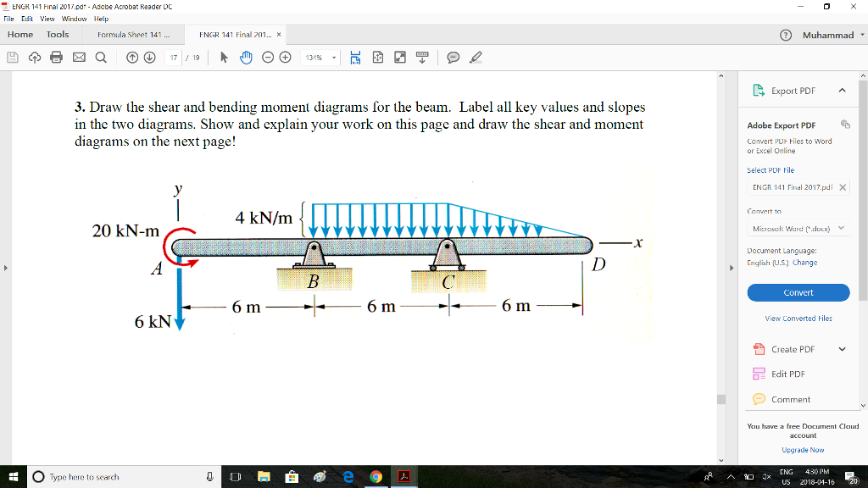Click the Share document icon
The image size is (868, 488).
pos(34,57)
